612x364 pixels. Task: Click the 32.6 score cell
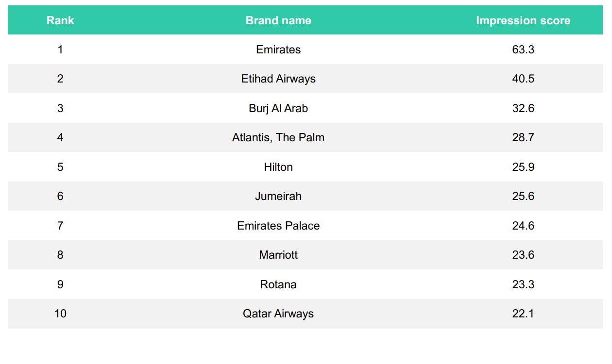523,108
